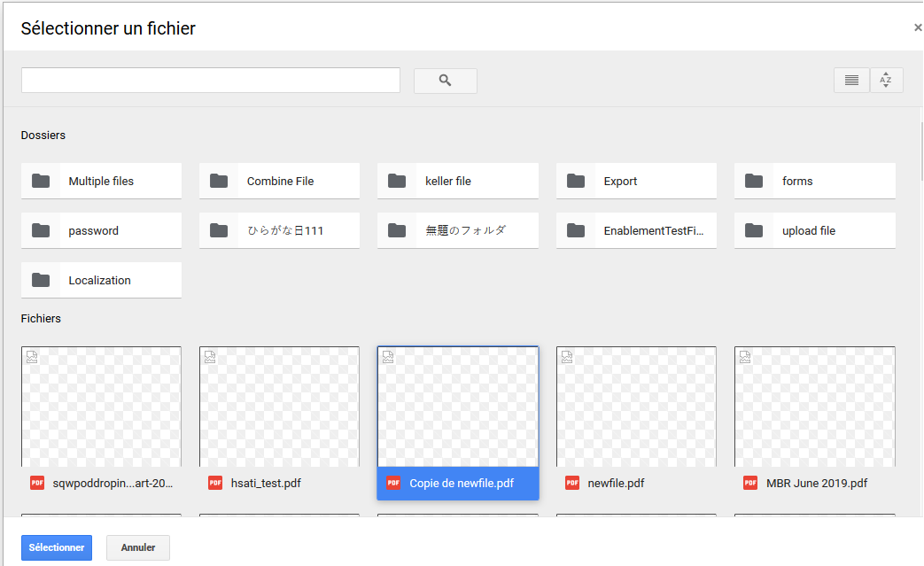This screenshot has width=924, height=566.
Task: Click the search magnifier icon
Action: click(x=445, y=80)
